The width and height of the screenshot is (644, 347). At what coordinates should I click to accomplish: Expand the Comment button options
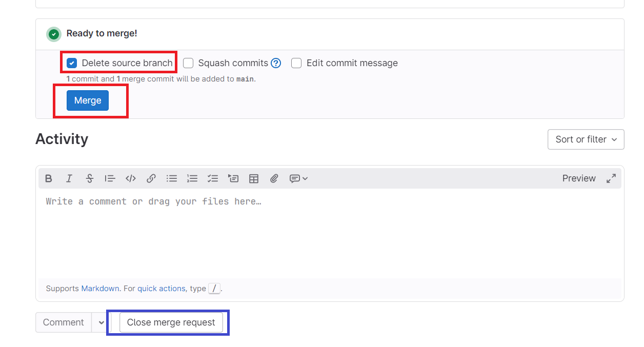click(x=100, y=322)
